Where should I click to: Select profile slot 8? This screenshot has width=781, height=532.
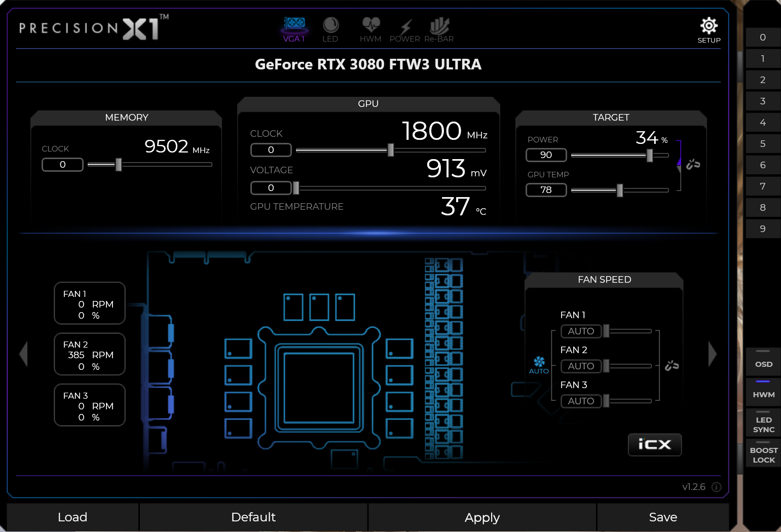click(x=763, y=208)
